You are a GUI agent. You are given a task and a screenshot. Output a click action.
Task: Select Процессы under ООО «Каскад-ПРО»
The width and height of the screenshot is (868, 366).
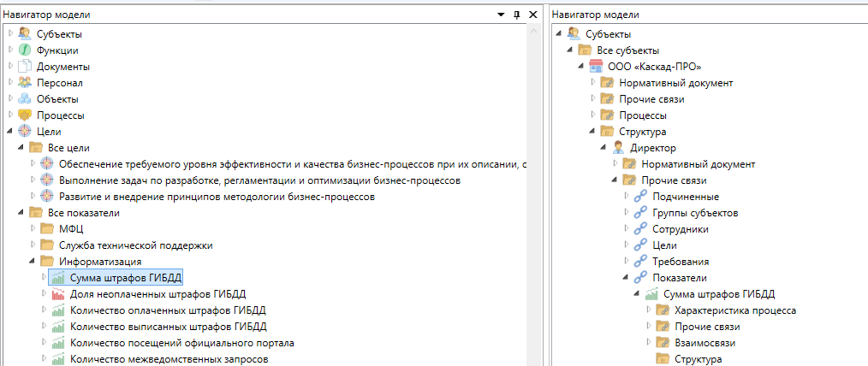coord(643,115)
